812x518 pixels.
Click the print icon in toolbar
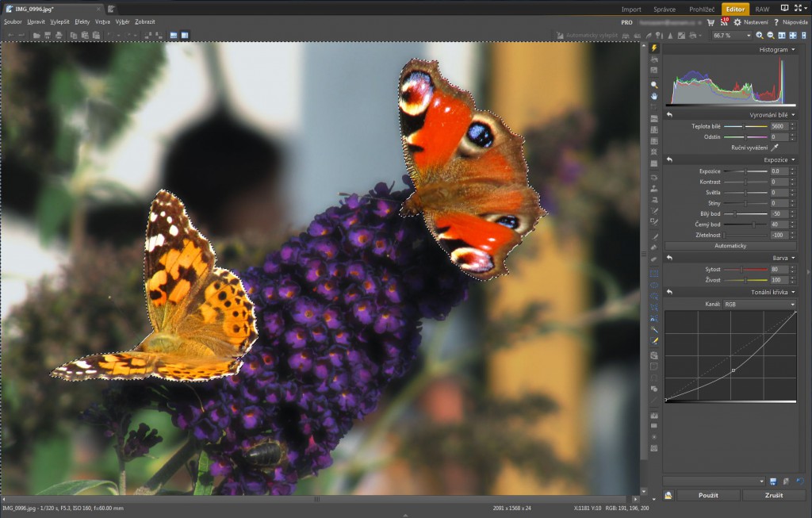click(x=59, y=36)
